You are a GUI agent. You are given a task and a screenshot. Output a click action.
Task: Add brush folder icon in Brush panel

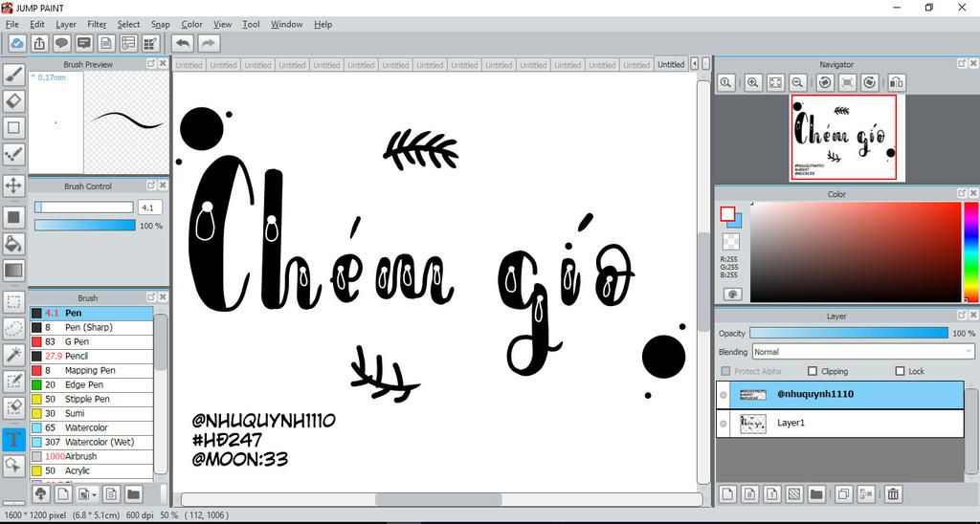pos(133,494)
